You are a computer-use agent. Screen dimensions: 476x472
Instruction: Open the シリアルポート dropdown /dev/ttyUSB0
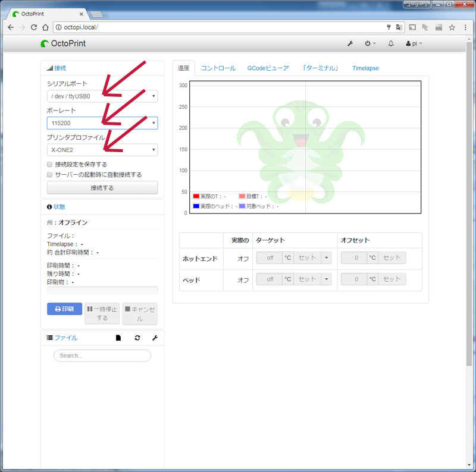102,96
